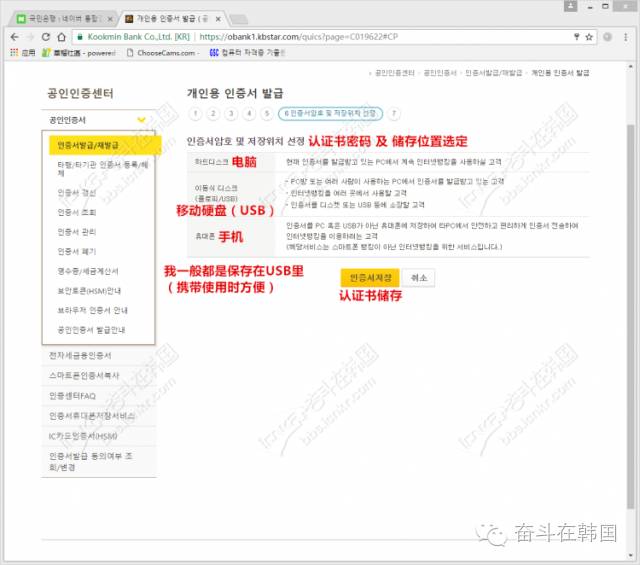The image size is (640, 565).
Task: Expand 인증서휴대폰저장서비스 sidebar section
Action: (99, 416)
